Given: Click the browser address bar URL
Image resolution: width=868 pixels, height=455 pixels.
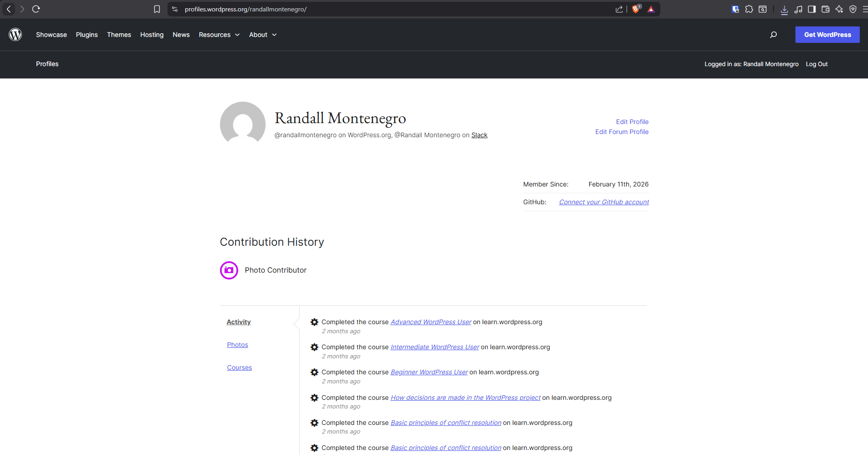Looking at the screenshot, I should [246, 9].
